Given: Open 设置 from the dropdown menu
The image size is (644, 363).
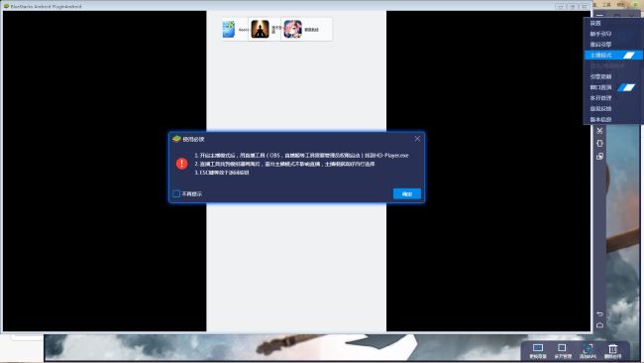Looking at the screenshot, I should coord(595,24).
